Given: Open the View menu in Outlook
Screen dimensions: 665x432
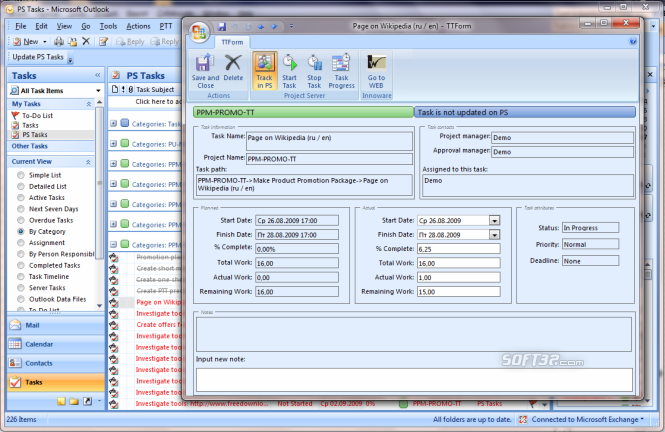Looking at the screenshot, I should [x=64, y=26].
